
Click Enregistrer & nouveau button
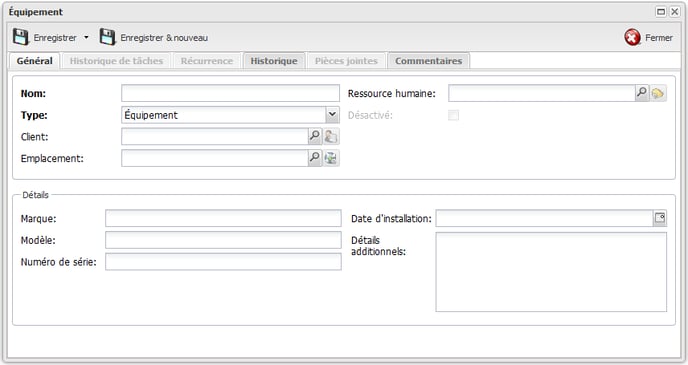154,38
